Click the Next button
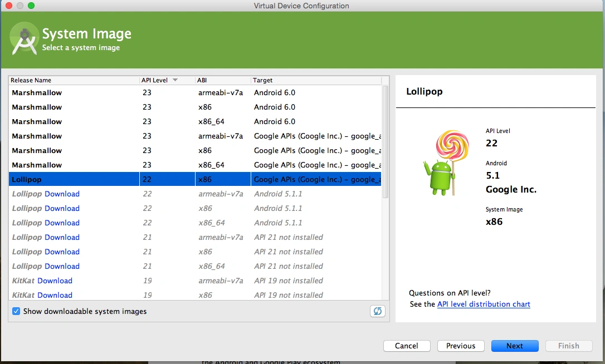605x364 pixels. 515,346
